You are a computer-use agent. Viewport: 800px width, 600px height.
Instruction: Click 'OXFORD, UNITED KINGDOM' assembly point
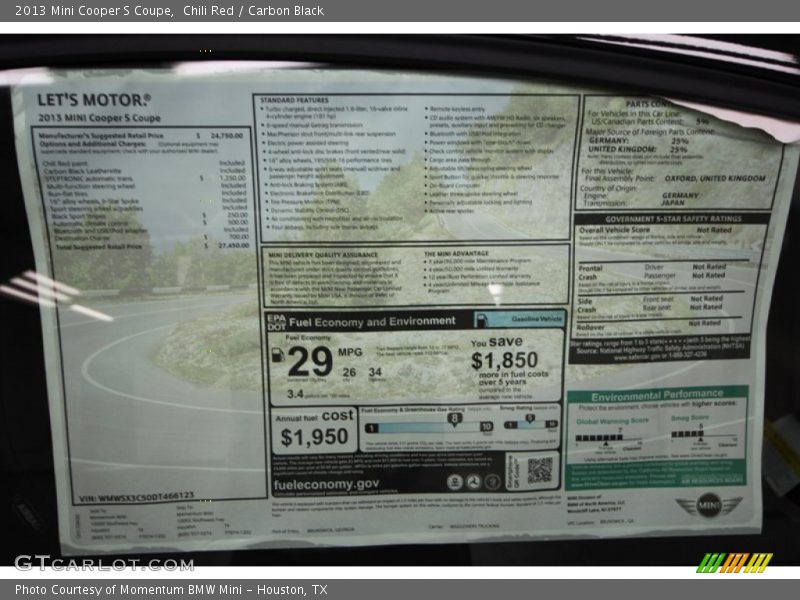click(x=715, y=179)
